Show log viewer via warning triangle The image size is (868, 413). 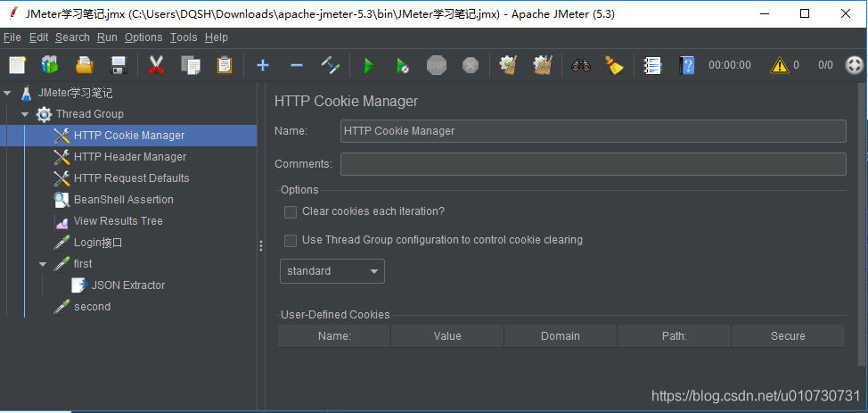(x=780, y=65)
